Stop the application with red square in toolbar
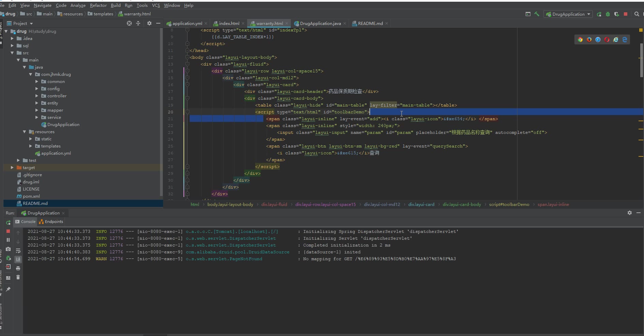The image size is (644, 336). click(x=626, y=14)
